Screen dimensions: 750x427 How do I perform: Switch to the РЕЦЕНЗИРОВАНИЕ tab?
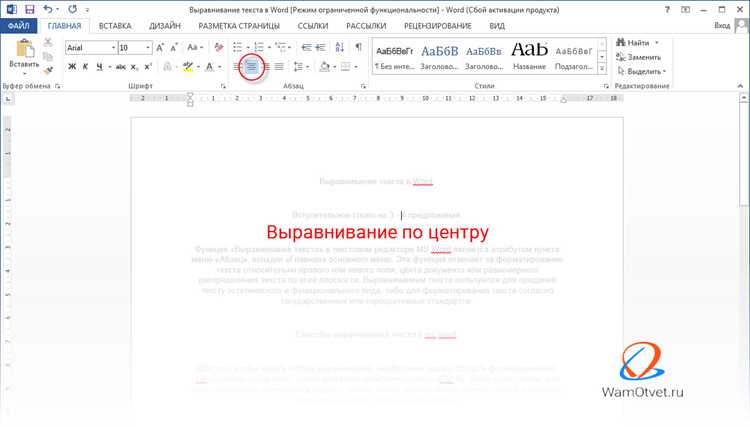[437, 26]
